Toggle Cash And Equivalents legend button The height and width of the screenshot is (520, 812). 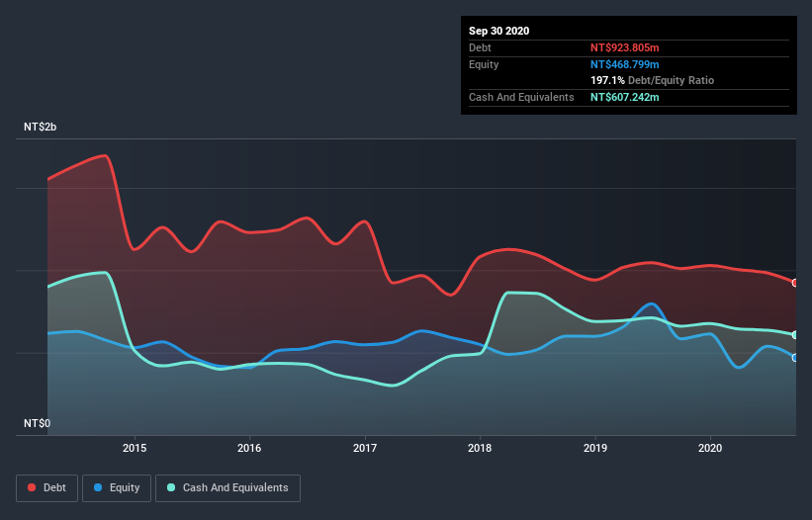[x=227, y=488]
